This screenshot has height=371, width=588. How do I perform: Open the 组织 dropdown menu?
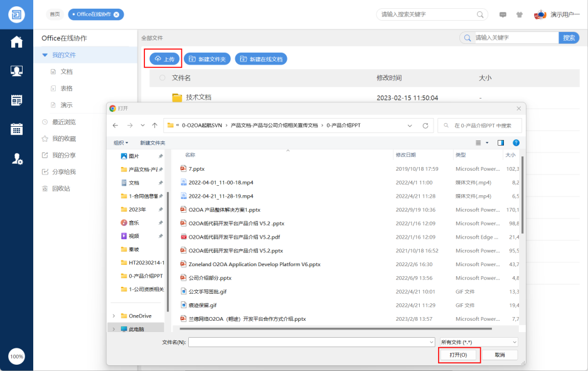tap(120, 143)
